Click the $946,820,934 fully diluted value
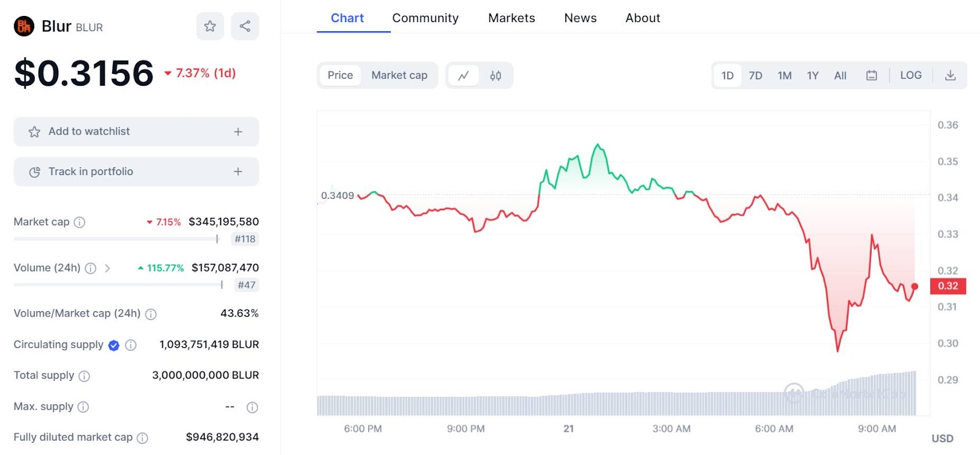This screenshot has width=980, height=455. 222,437
